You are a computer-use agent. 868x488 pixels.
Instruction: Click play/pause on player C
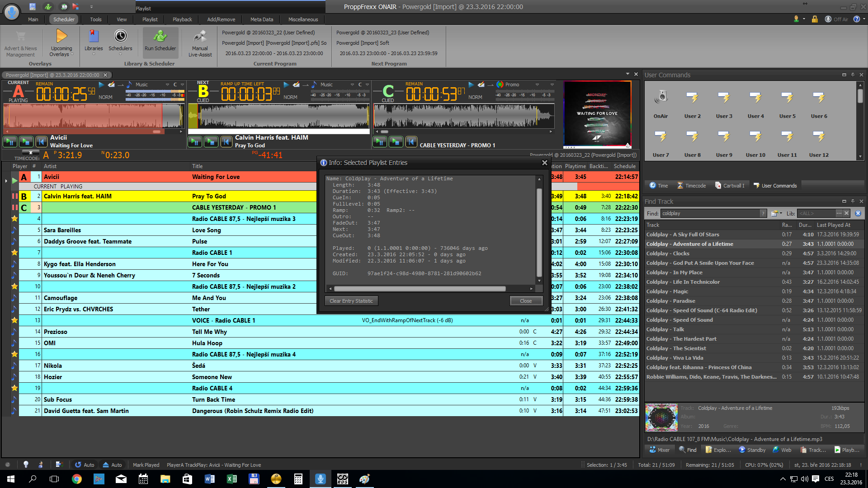point(380,142)
